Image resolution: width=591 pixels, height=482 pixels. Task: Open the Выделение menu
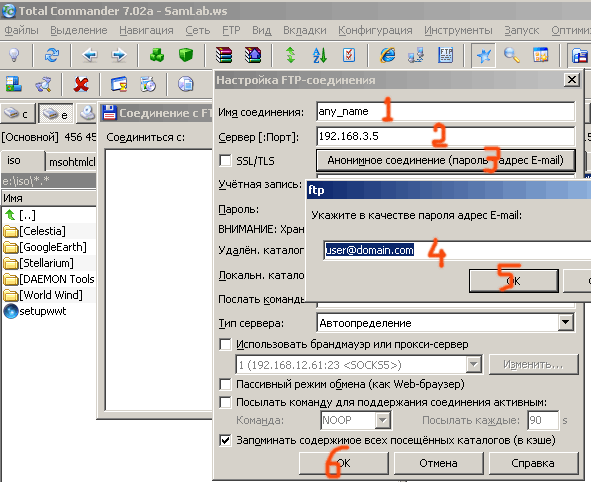[79, 30]
